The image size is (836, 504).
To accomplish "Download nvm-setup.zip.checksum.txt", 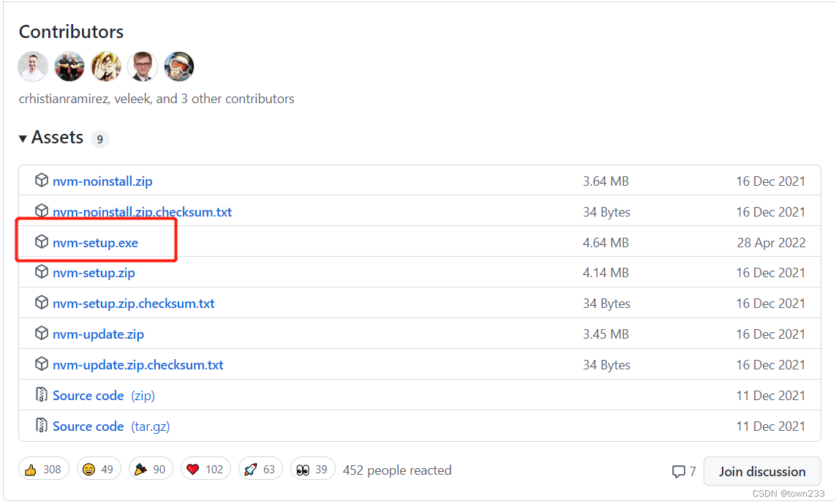I will 133,304.
